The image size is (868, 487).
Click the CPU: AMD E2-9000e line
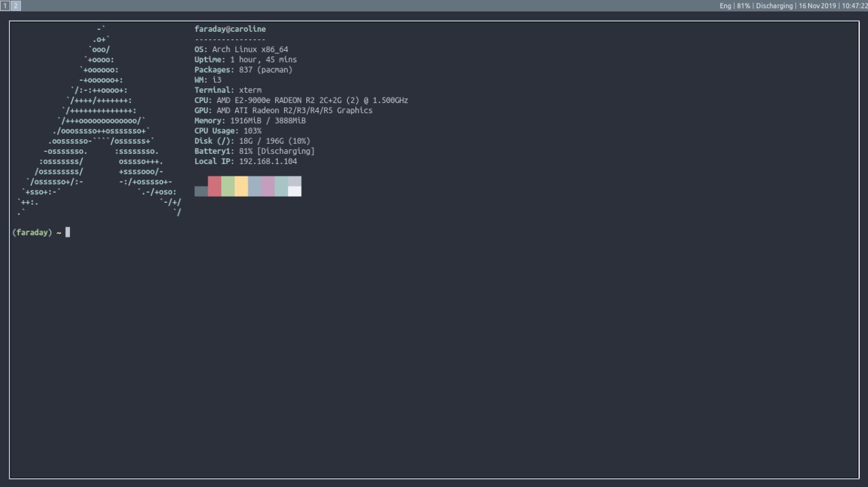(x=301, y=100)
